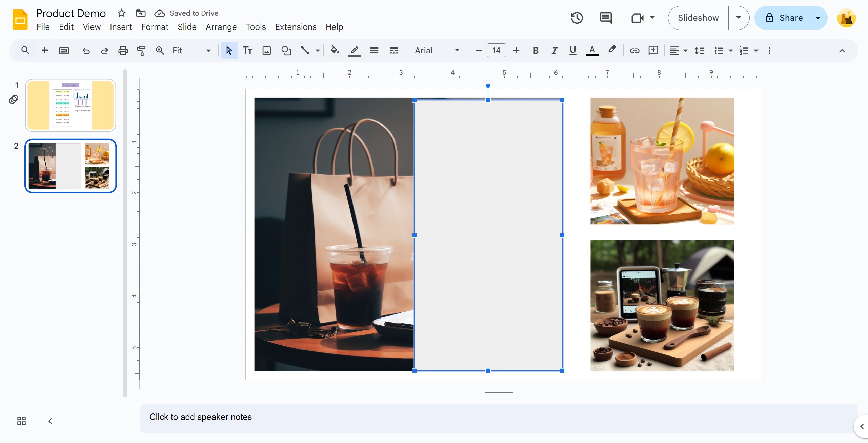Open more toolbar options three dots
868x443 pixels.
(769, 51)
